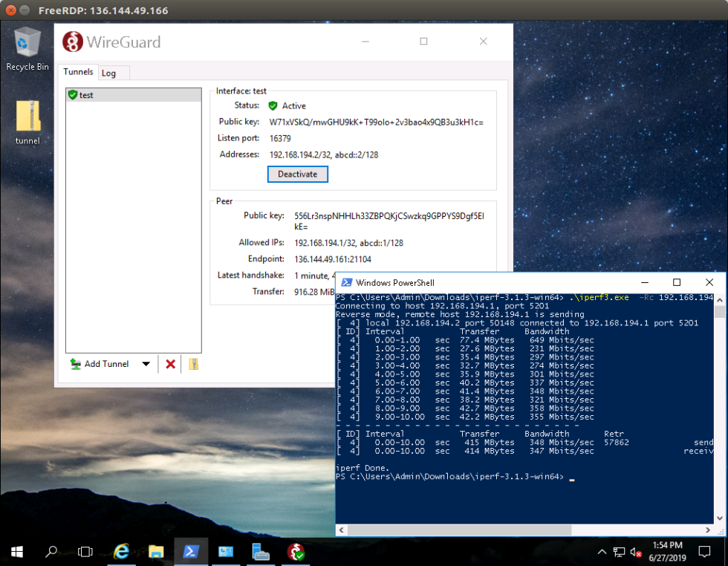
Task: Open Windows PowerShell from the taskbar
Action: pyautogui.click(x=191, y=552)
